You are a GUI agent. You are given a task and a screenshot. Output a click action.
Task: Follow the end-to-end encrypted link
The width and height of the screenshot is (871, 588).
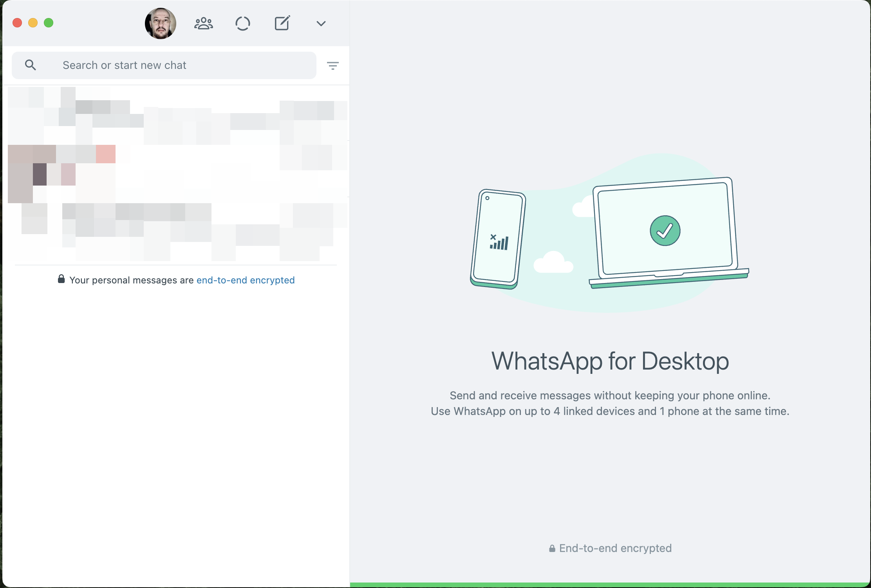click(245, 280)
